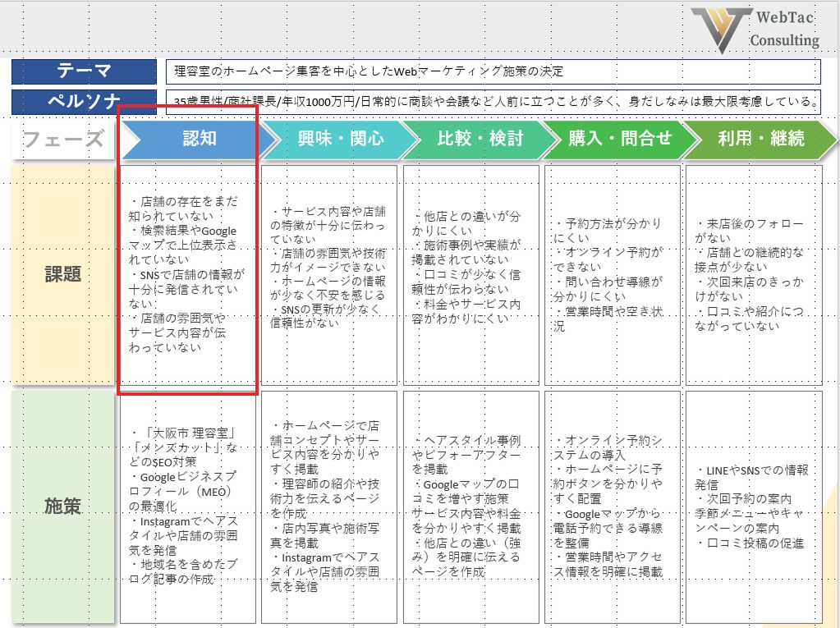This screenshot has height=628, width=840.
Task: Select the blue テーマ label box
Action: point(84,71)
